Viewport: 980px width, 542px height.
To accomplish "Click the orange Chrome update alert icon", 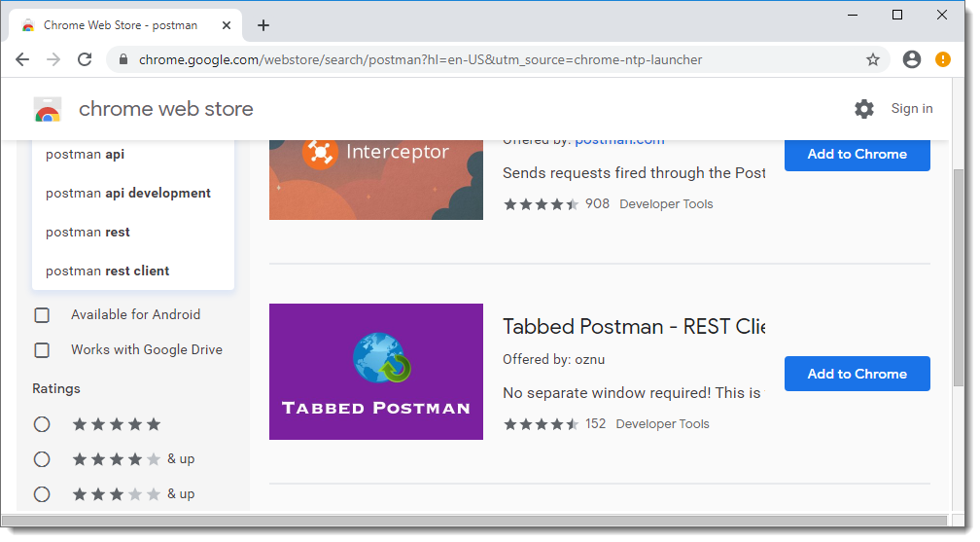I will tap(942, 59).
